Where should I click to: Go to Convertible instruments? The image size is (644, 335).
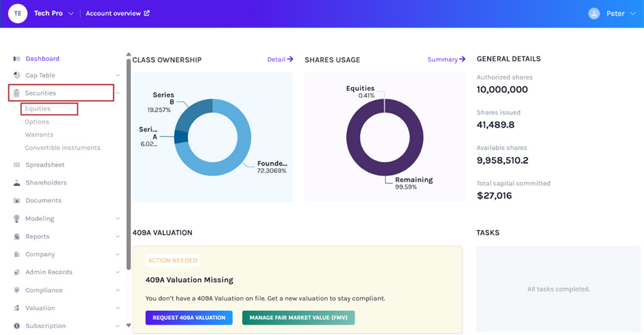tap(62, 148)
